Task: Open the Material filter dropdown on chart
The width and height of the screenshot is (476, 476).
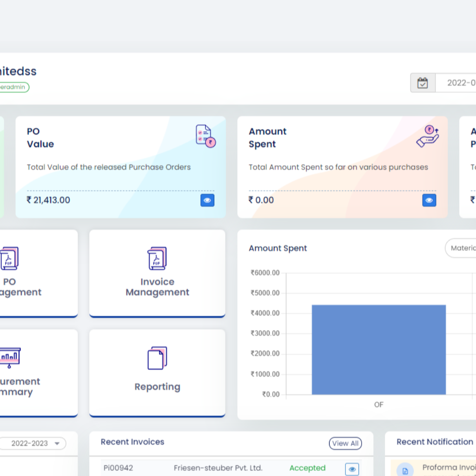Action: tap(461, 248)
